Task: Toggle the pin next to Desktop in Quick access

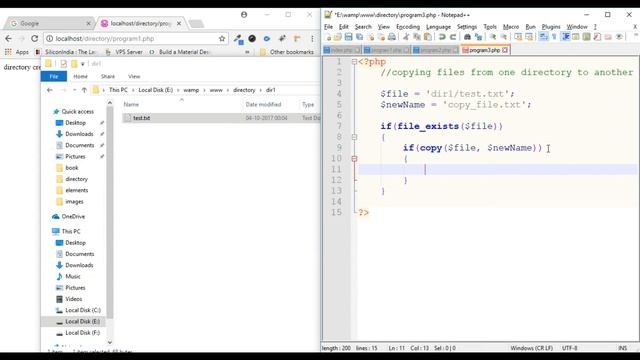Action: pyautogui.click(x=102, y=122)
